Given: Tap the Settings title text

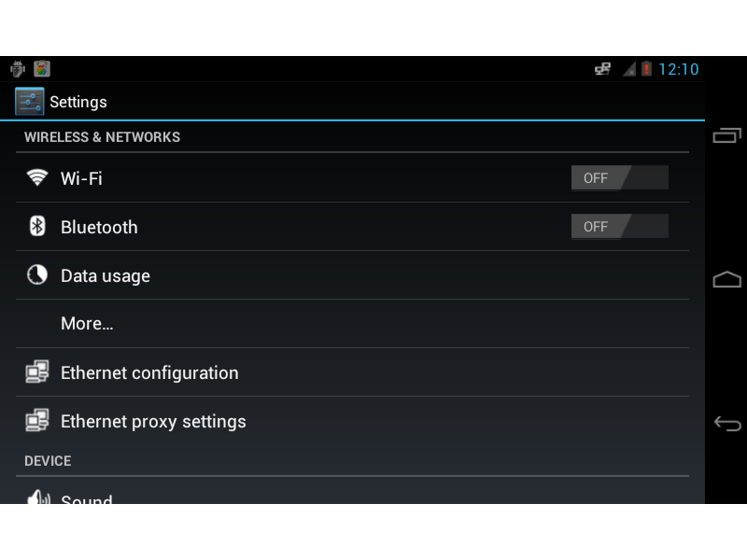Looking at the screenshot, I should click(78, 102).
